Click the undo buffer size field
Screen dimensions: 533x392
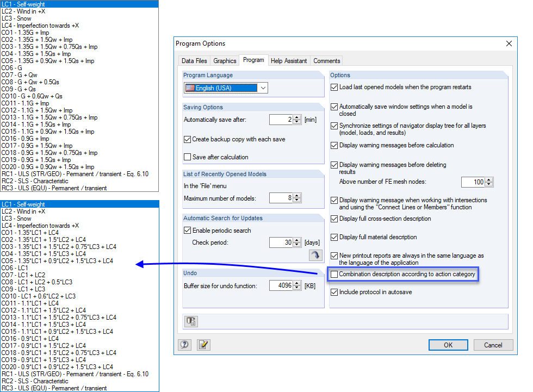pyautogui.click(x=281, y=285)
